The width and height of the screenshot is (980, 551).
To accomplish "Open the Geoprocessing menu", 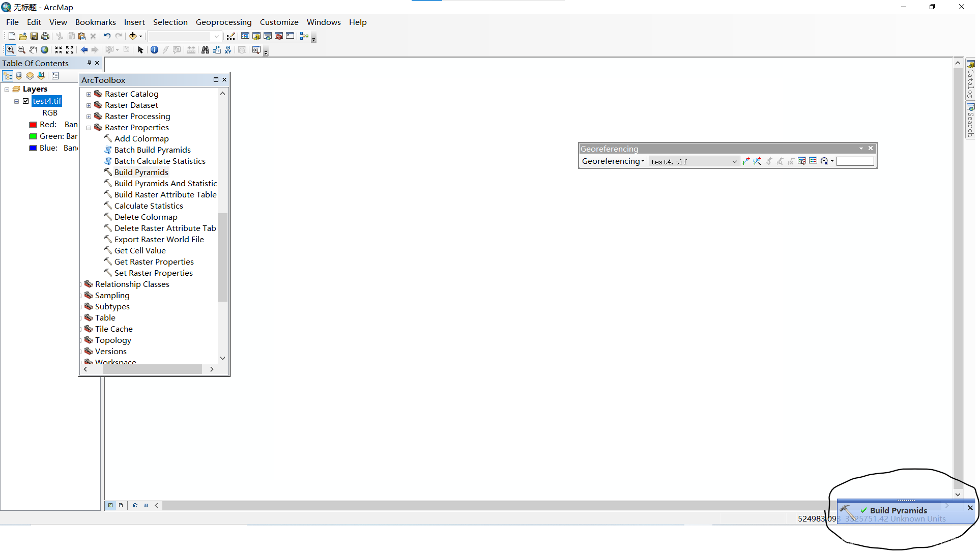I will click(223, 22).
